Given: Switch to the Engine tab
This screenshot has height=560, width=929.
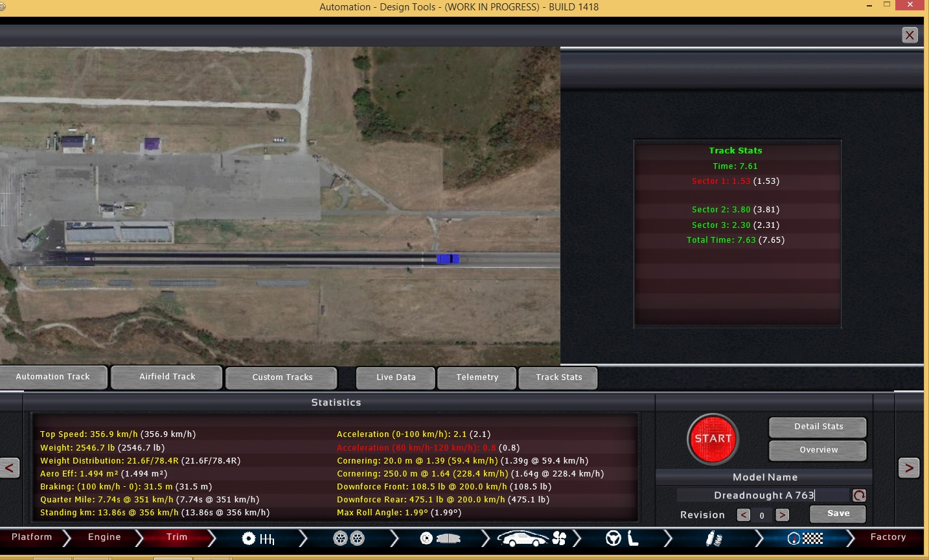Looking at the screenshot, I should 104,537.
